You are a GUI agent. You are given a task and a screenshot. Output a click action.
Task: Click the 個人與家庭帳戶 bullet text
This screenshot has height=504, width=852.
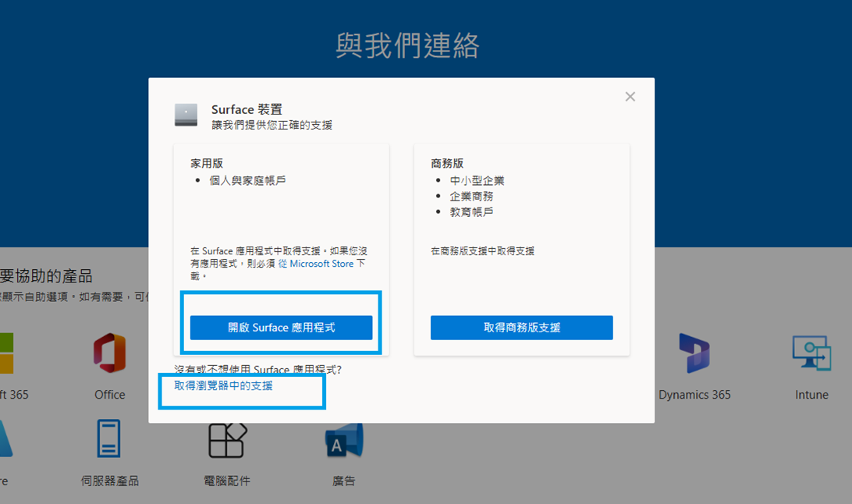click(x=248, y=180)
